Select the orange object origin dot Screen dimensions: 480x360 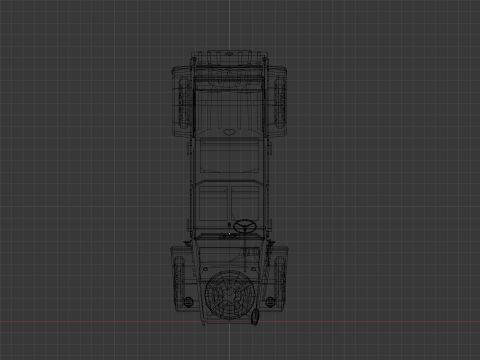[229, 234]
